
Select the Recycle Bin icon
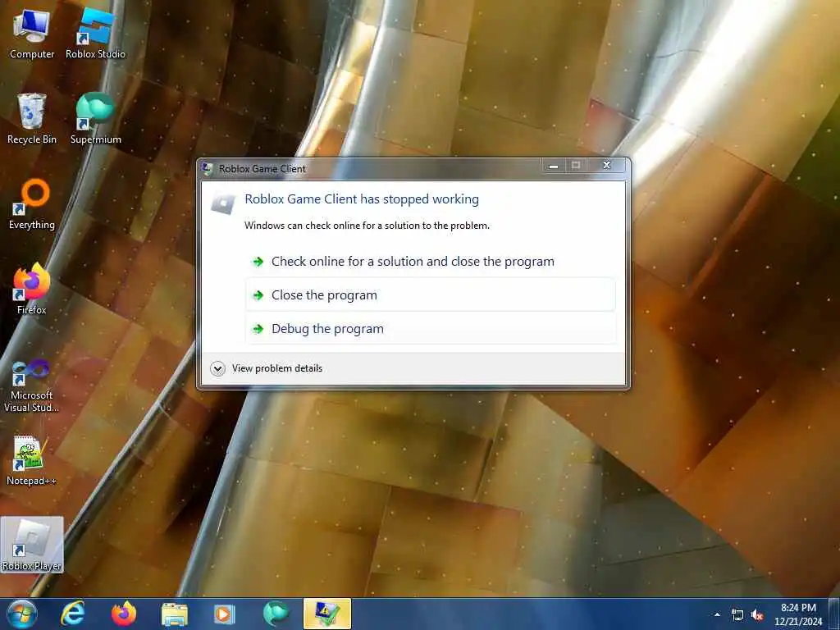click(x=32, y=118)
